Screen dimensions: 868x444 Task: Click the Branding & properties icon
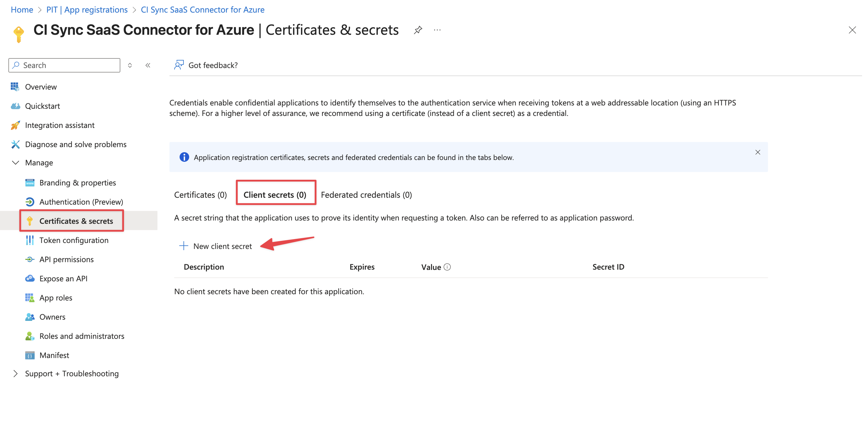[x=30, y=182]
